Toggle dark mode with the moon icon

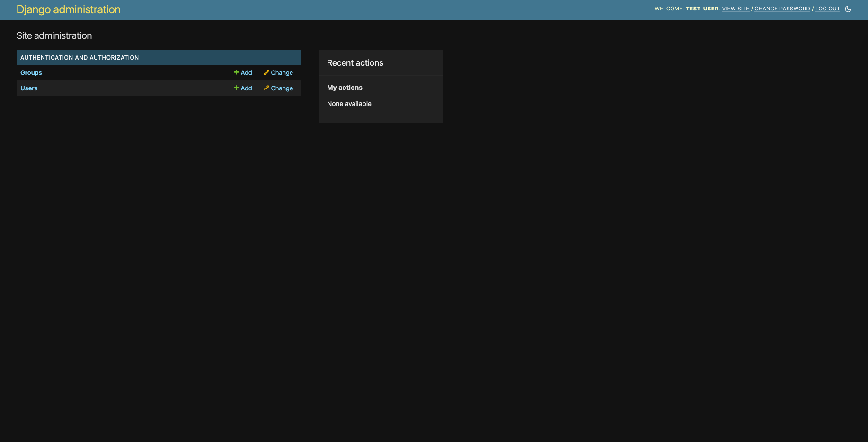pos(848,9)
